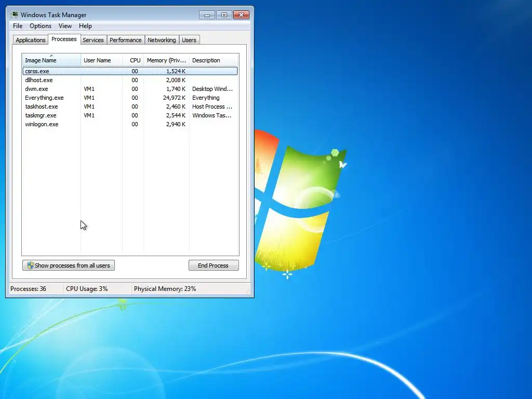Minimize the Task Manager window

[x=207, y=15]
